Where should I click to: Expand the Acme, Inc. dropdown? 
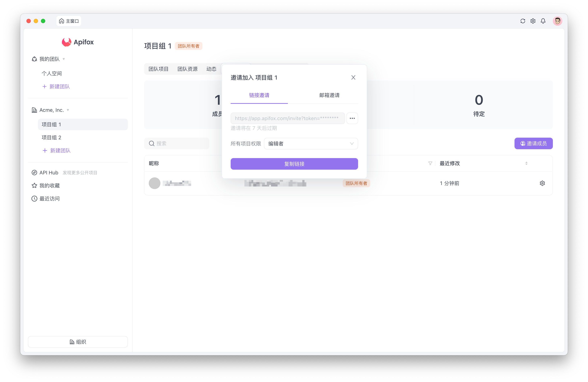(x=68, y=110)
